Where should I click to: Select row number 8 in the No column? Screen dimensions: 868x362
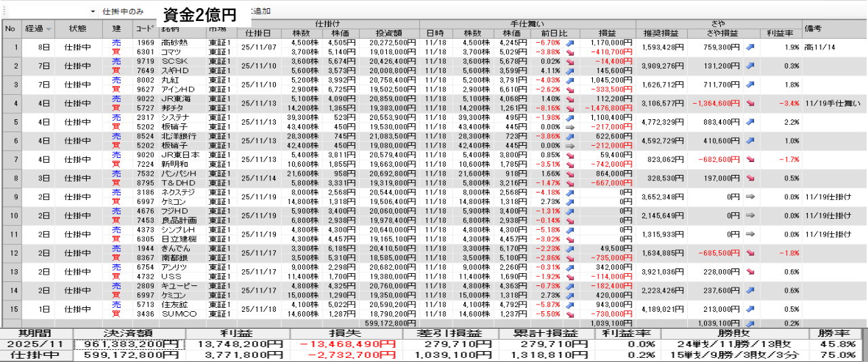pyautogui.click(x=11, y=178)
